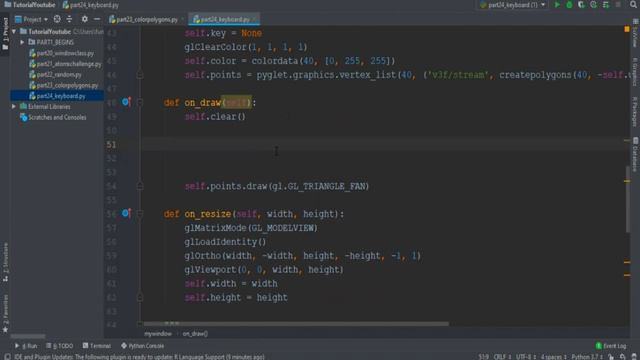The width and height of the screenshot is (640, 360).
Task: Open the SciView side panel
Action: coord(635,33)
